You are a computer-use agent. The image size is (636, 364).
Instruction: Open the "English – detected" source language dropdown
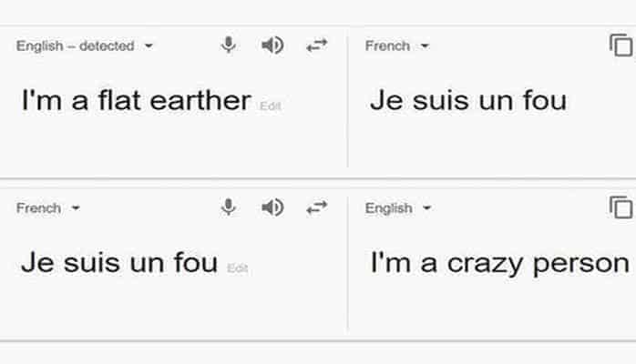(149, 46)
